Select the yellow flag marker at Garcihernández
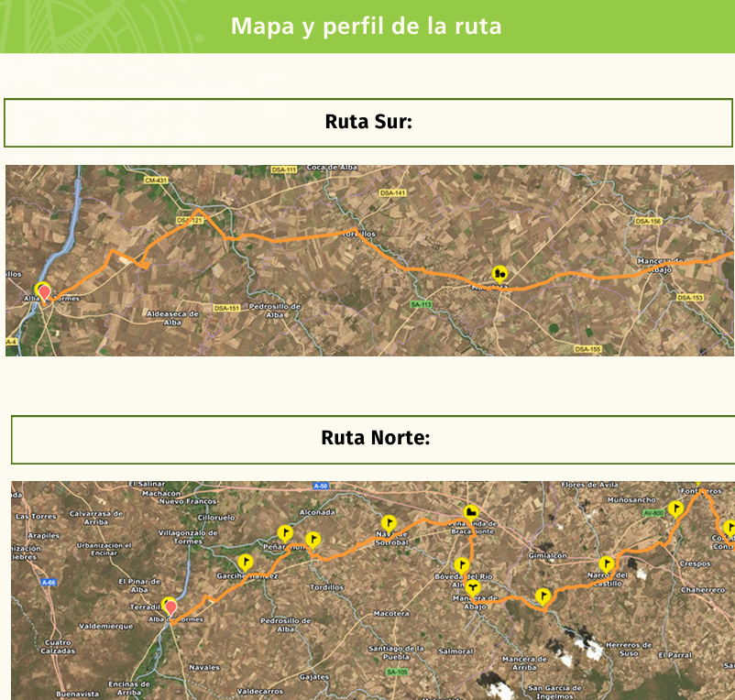 [245, 562]
